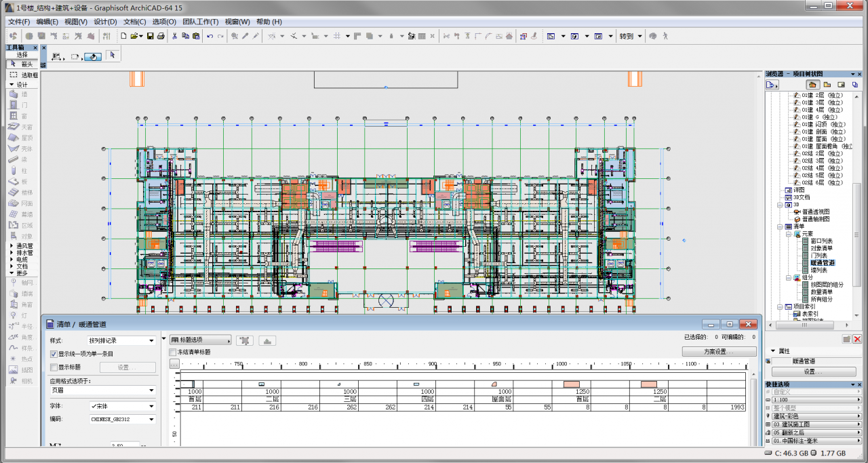868x463 pixels.
Task: Open the Teamwork (团队工作) menu
Action: (200, 22)
